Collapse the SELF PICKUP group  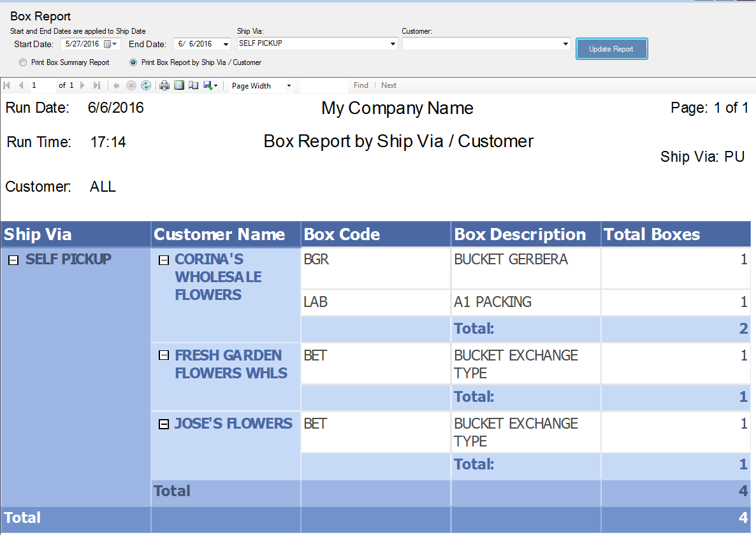(x=13, y=260)
